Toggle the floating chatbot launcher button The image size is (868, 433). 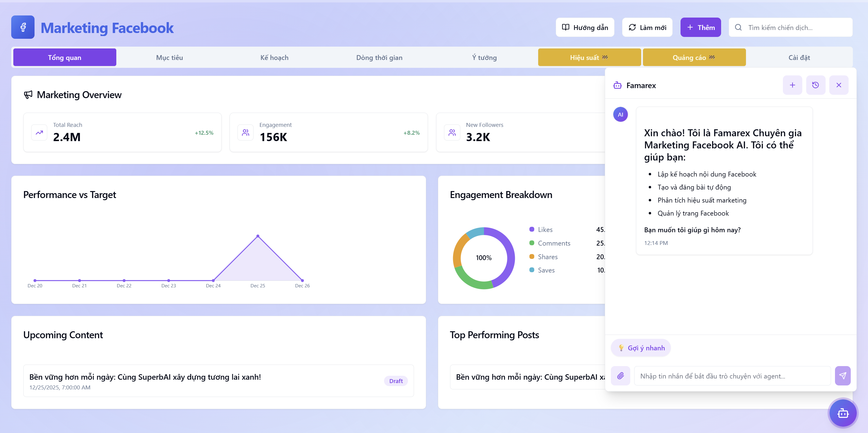click(x=843, y=413)
